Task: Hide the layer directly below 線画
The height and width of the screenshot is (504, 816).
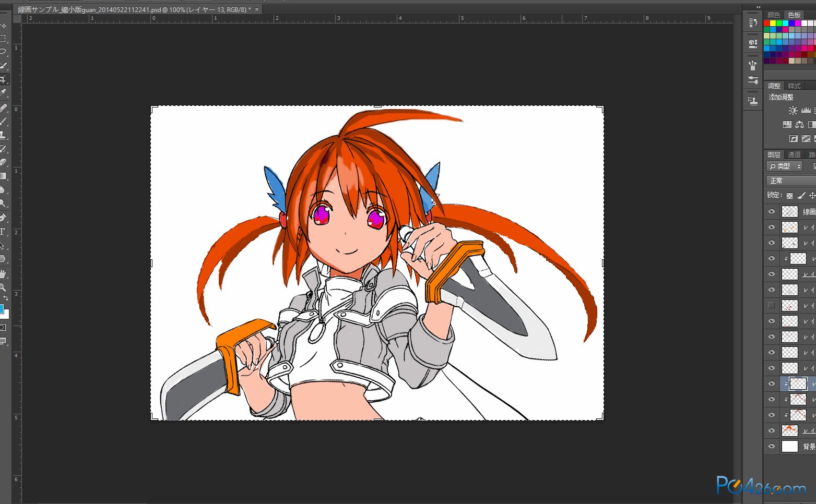Action: pyautogui.click(x=772, y=227)
